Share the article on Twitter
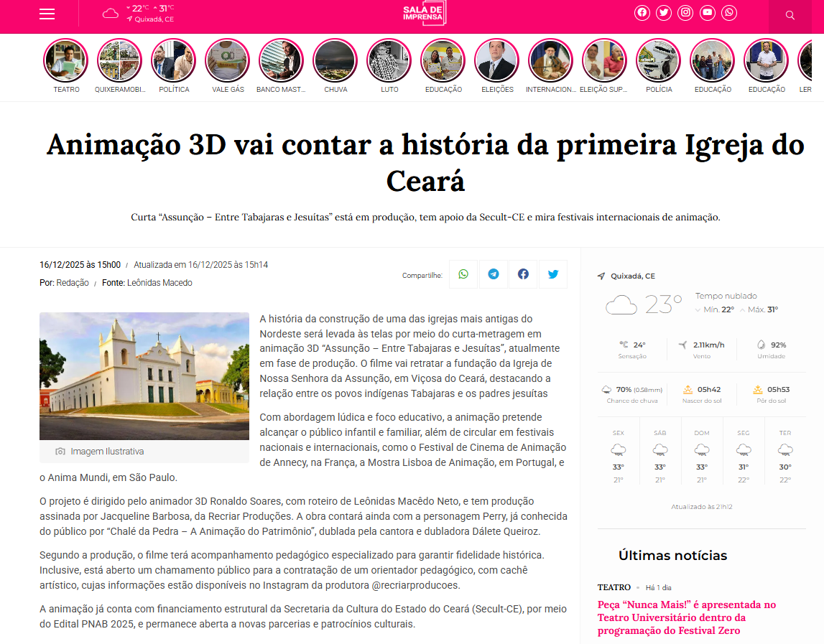The height and width of the screenshot is (644, 824). click(x=553, y=274)
